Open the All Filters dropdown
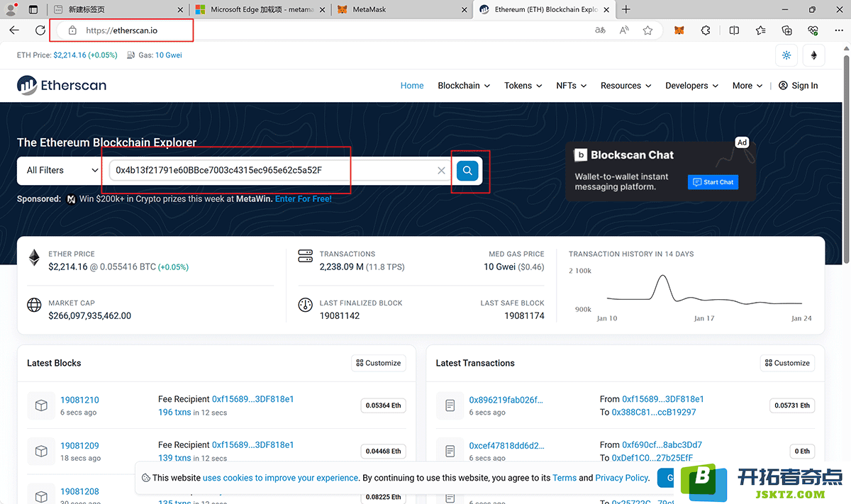The image size is (851, 504). click(x=62, y=170)
